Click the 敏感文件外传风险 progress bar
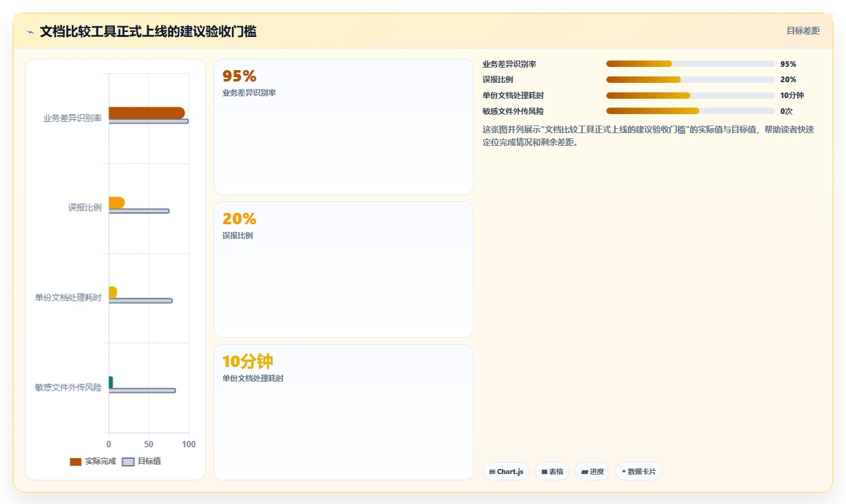Screen dimensions: 846x504 [x=690, y=111]
